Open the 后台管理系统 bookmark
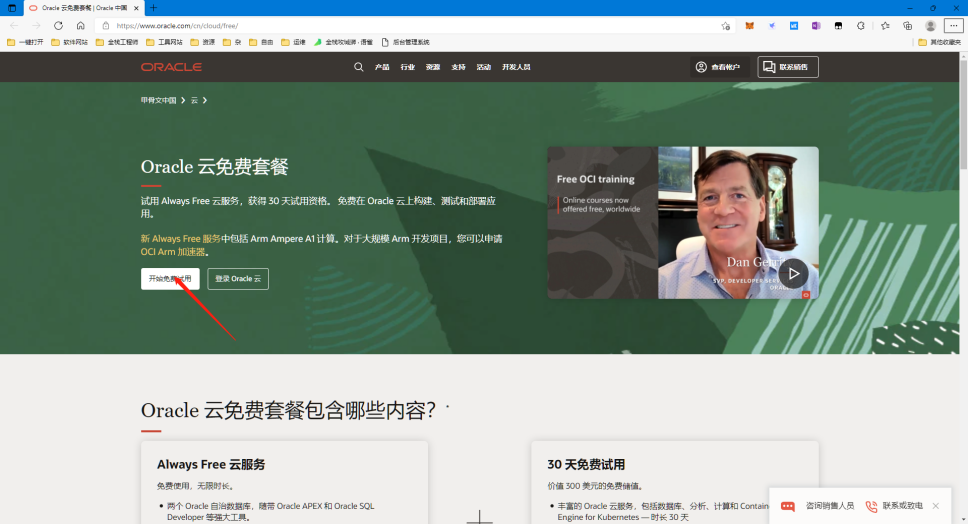The width and height of the screenshot is (968, 524). point(405,42)
